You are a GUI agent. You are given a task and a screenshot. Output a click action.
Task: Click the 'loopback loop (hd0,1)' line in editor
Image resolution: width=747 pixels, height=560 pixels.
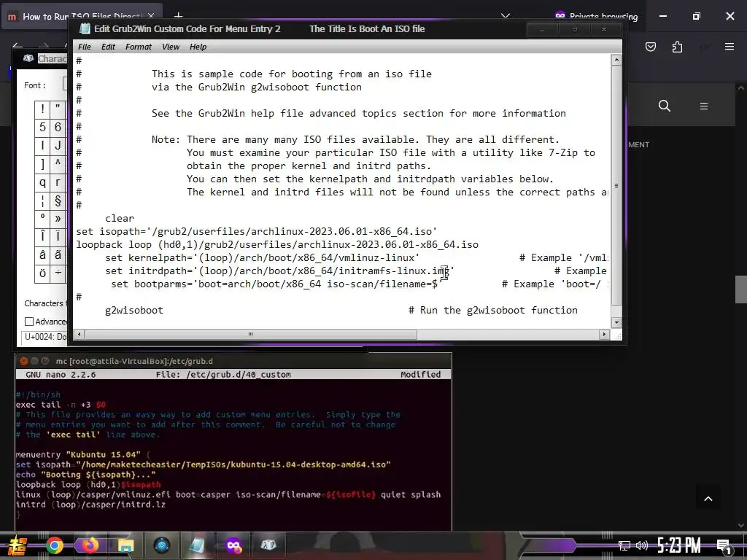pos(277,244)
